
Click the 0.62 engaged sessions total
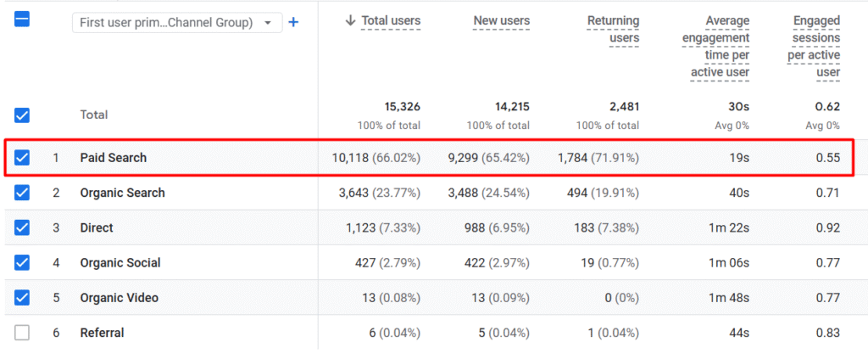point(828,106)
